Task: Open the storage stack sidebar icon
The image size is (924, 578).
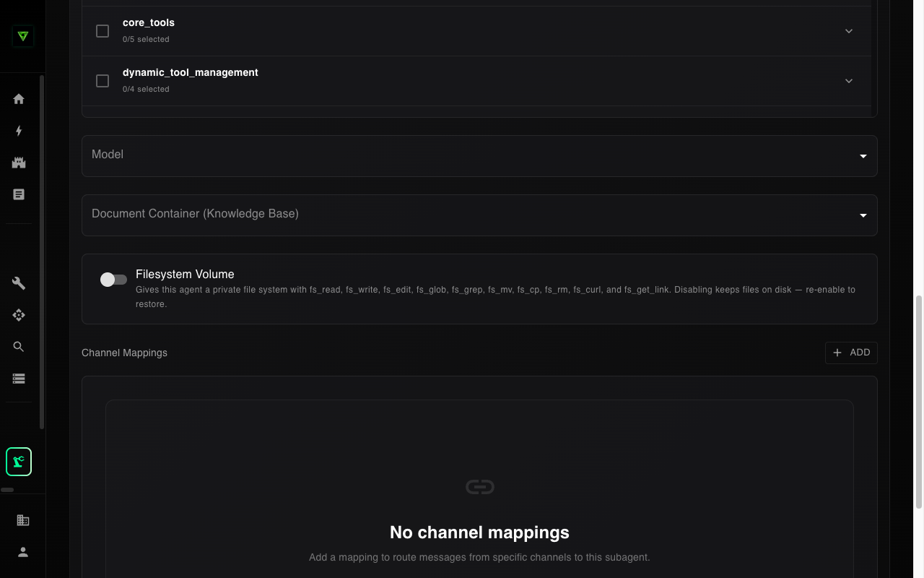Action: (x=19, y=379)
